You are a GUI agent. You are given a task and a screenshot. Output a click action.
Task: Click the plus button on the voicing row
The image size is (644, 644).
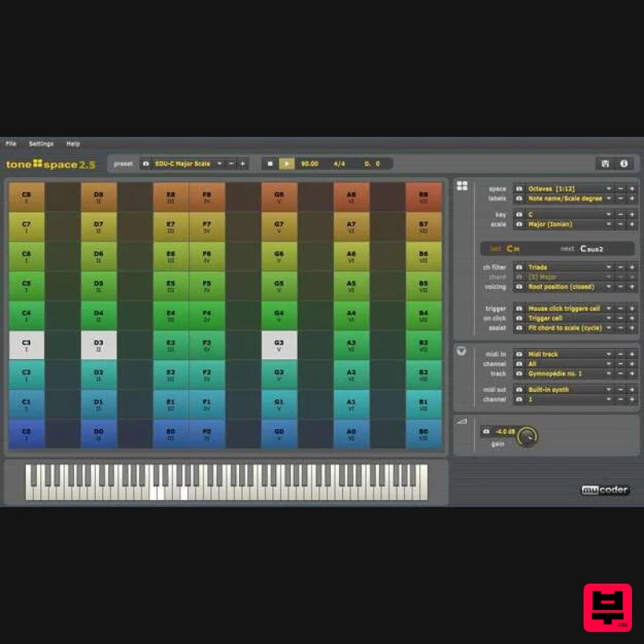point(632,287)
